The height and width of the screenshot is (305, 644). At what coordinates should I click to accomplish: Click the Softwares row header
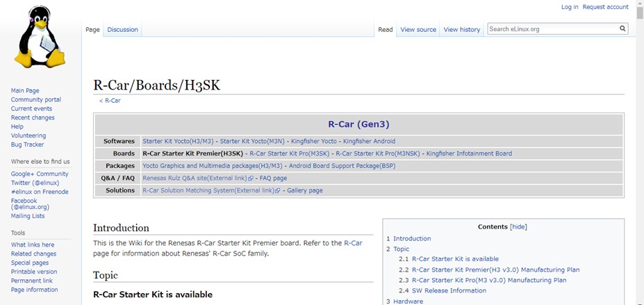tap(119, 141)
